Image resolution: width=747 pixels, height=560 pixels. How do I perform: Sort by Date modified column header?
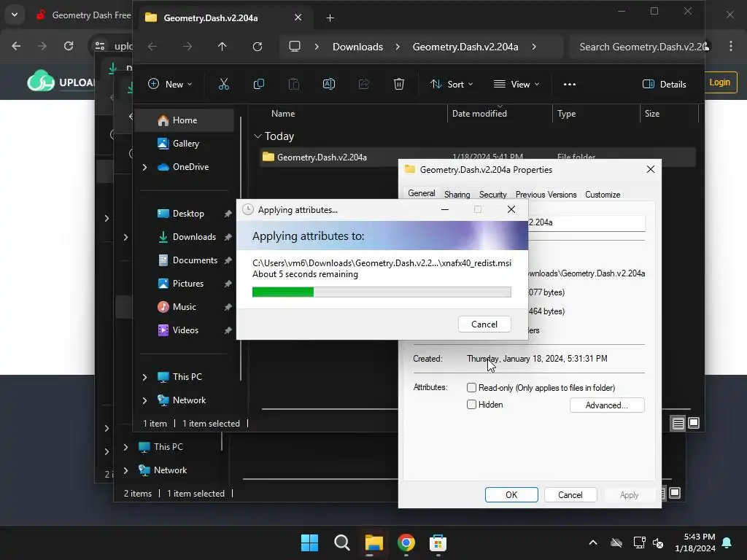click(x=499, y=113)
